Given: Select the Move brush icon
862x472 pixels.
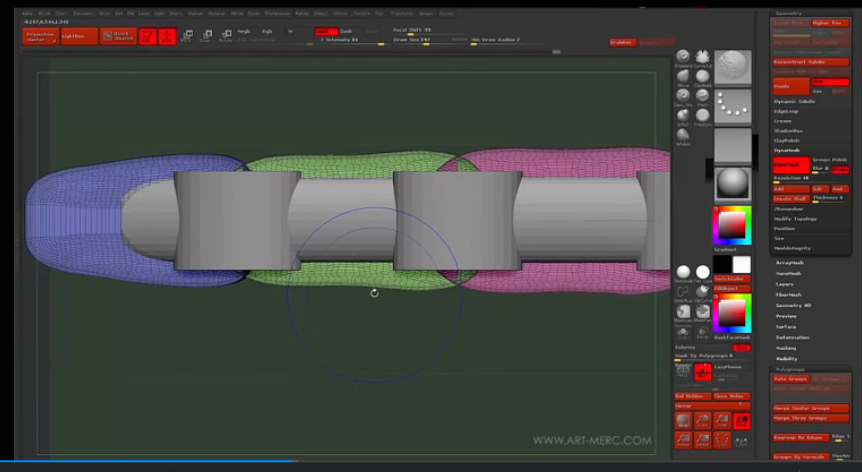Looking at the screenshot, I should 683,76.
